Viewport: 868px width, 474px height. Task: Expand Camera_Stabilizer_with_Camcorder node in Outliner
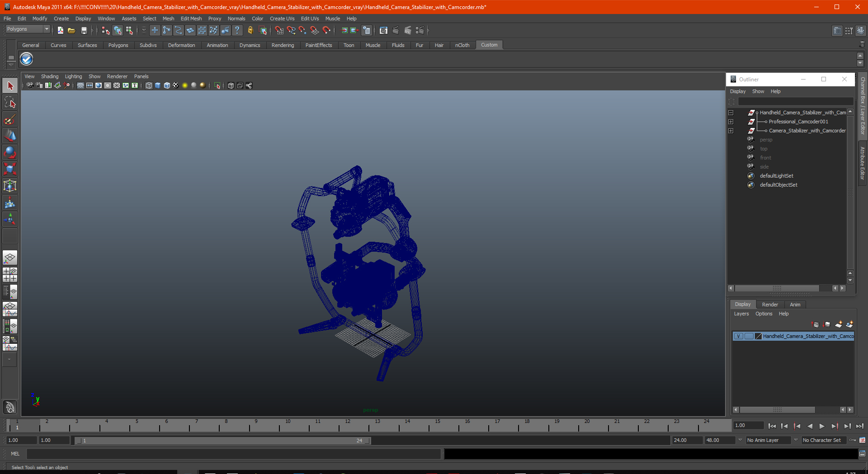pyautogui.click(x=731, y=131)
